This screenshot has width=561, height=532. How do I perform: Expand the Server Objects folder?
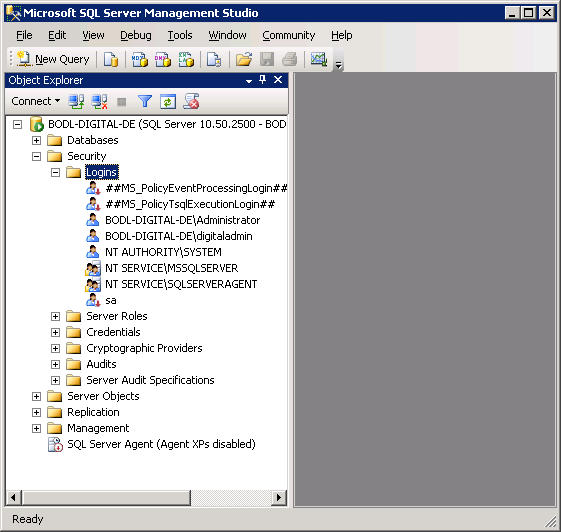(36, 397)
